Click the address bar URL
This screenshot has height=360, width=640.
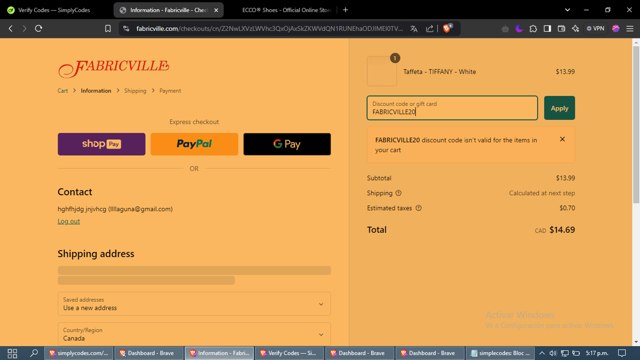[x=269, y=29]
